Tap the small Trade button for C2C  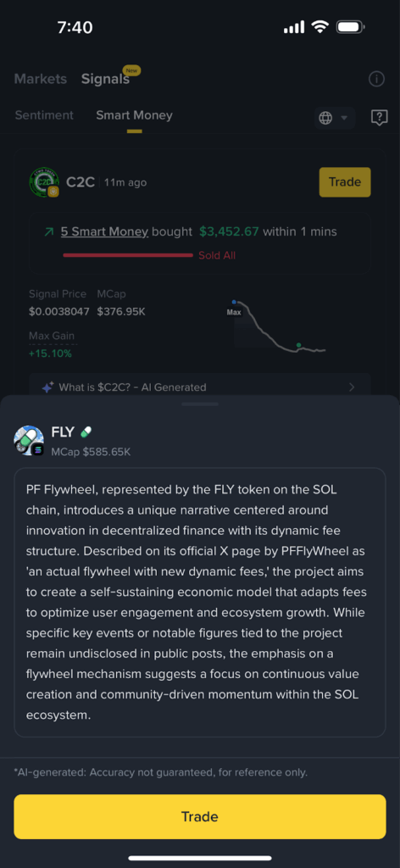(x=345, y=182)
